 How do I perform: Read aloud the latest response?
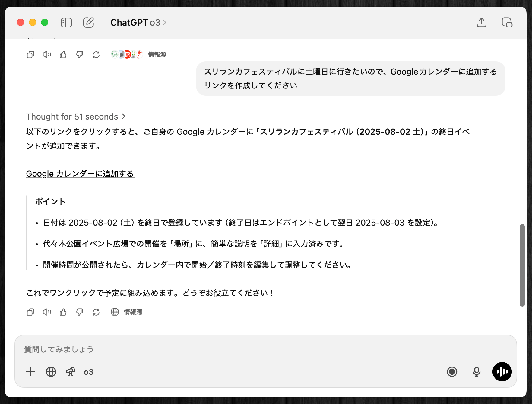pos(47,312)
